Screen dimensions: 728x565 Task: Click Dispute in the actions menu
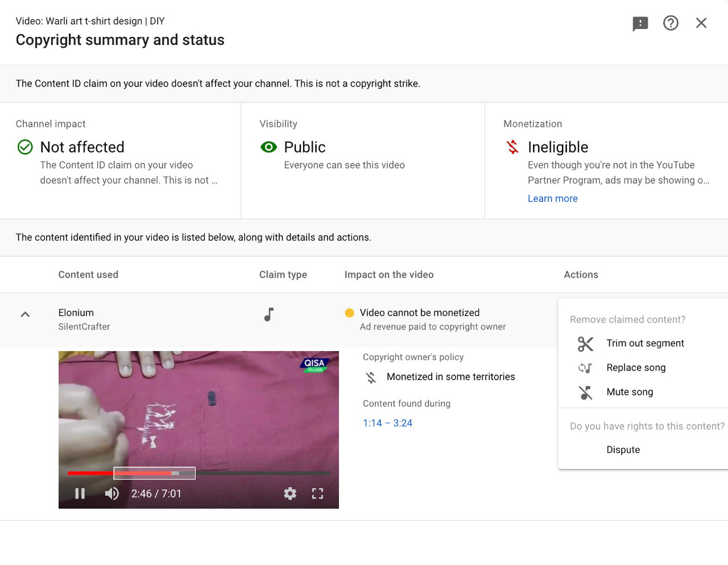coord(623,449)
